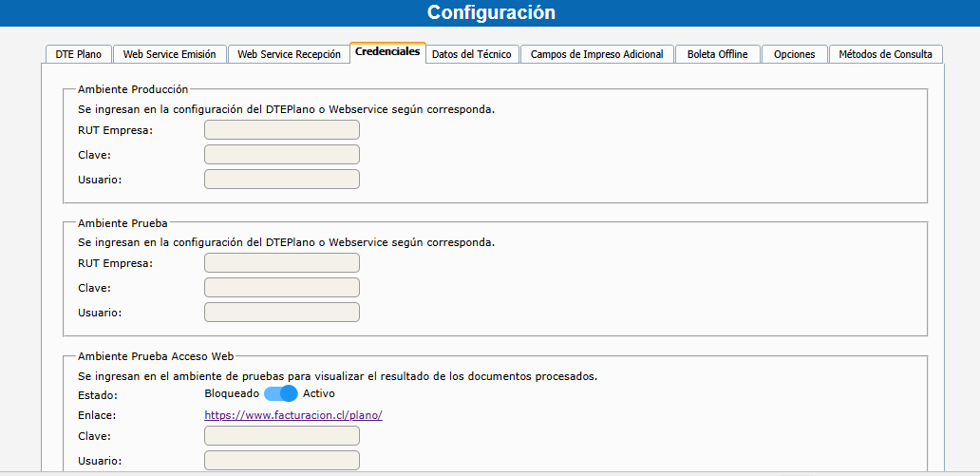Viewport: 980px width, 476px height.
Task: Open the facturacion.cl/plano link
Action: pyautogui.click(x=293, y=414)
